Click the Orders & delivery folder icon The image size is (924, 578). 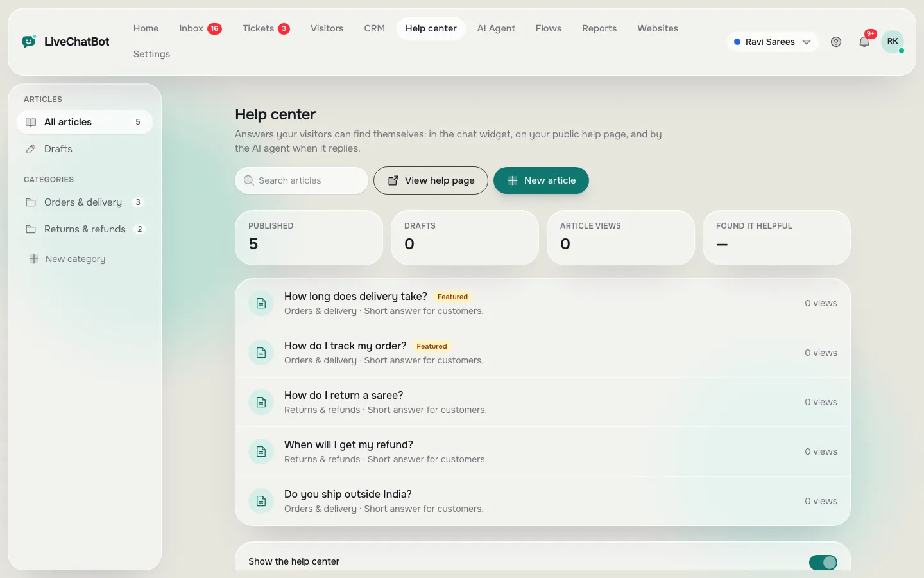(31, 202)
